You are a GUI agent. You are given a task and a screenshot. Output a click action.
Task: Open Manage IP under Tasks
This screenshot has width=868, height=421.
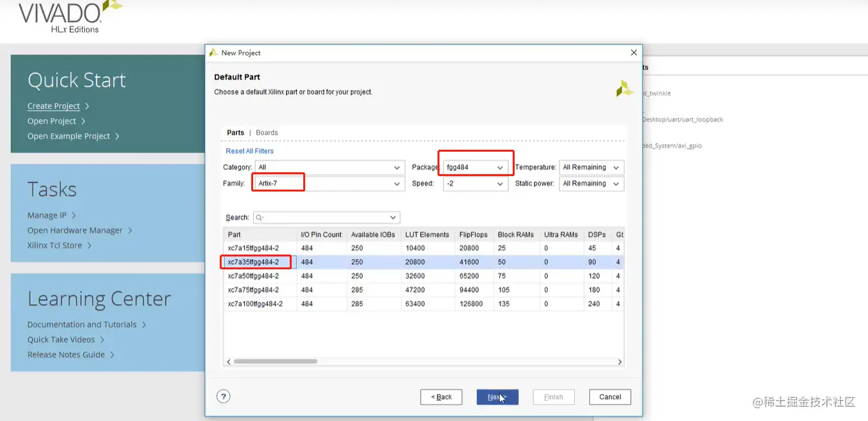point(47,215)
